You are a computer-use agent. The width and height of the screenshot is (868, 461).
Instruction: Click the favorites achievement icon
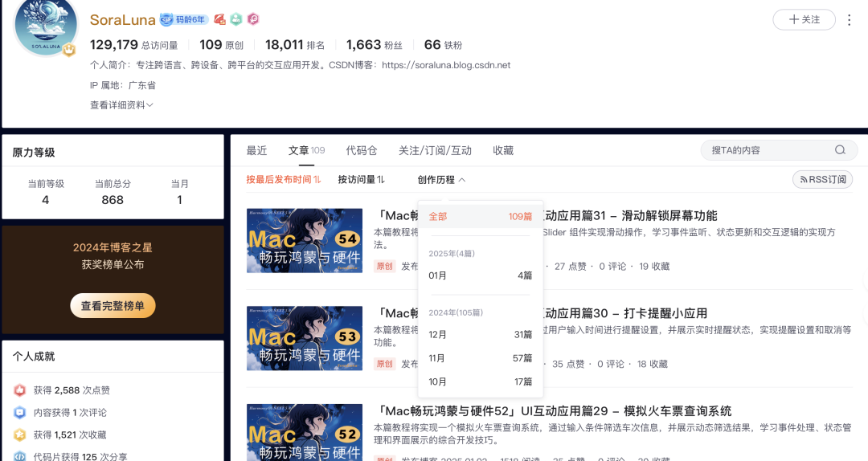(x=20, y=434)
